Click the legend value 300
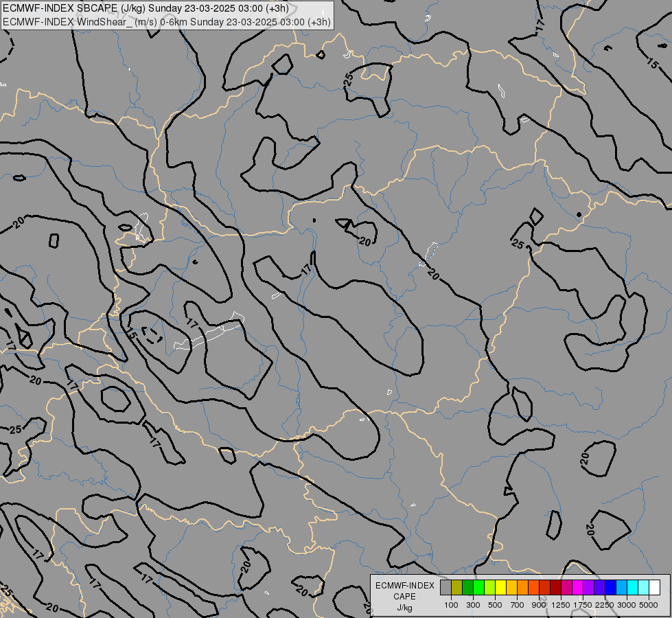 pyautogui.click(x=473, y=605)
